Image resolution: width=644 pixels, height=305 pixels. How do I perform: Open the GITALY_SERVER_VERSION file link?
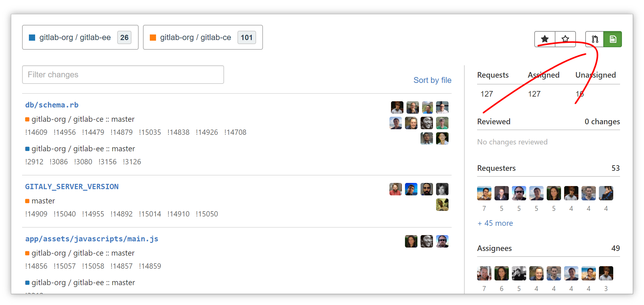coord(72,187)
